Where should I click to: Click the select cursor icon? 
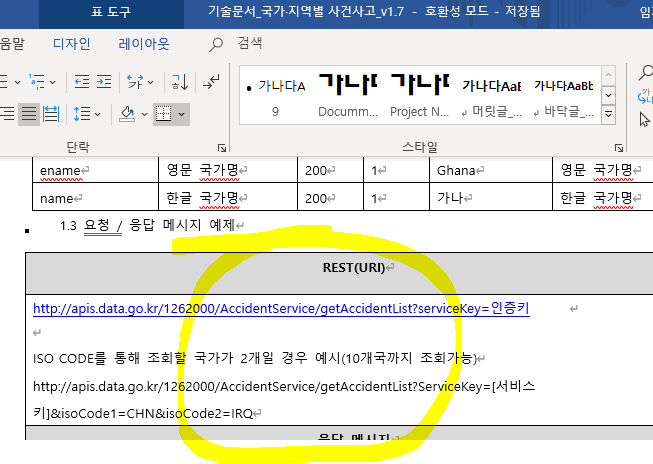(645, 120)
